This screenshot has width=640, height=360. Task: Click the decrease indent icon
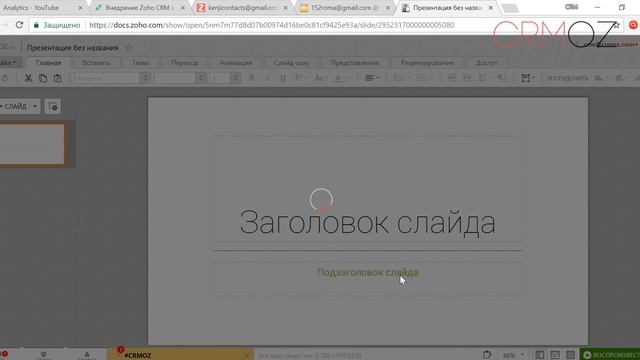click(451, 78)
